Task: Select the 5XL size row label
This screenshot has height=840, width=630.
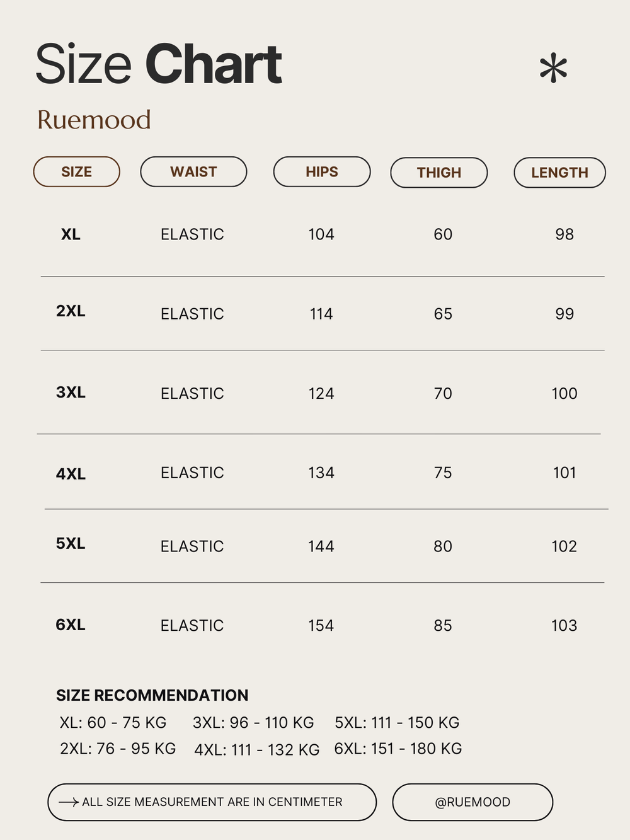Action: coord(71,543)
